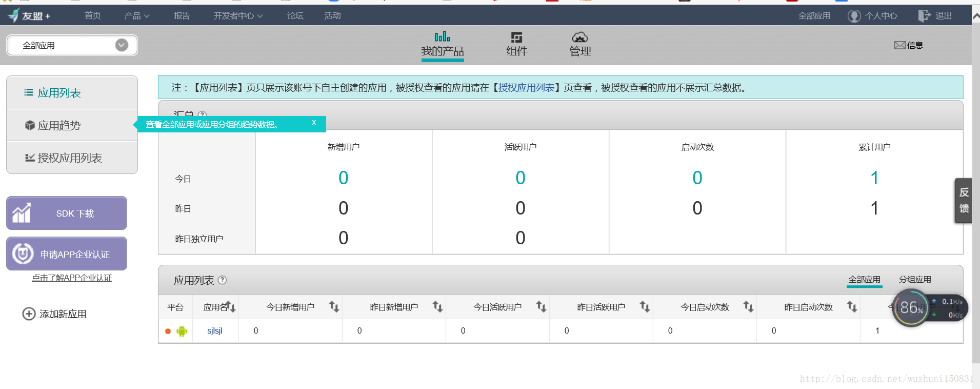
Task: Sort by 应用名 column arrows
Action: [x=231, y=307]
